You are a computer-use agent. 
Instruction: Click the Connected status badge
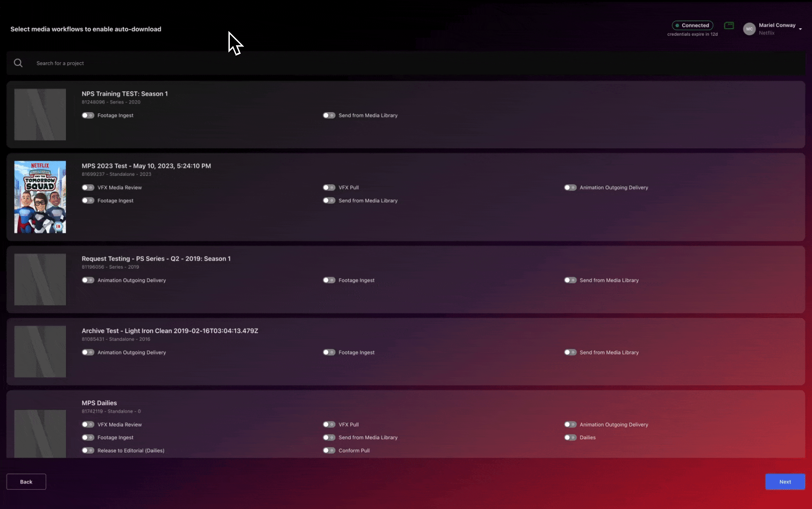(x=692, y=25)
